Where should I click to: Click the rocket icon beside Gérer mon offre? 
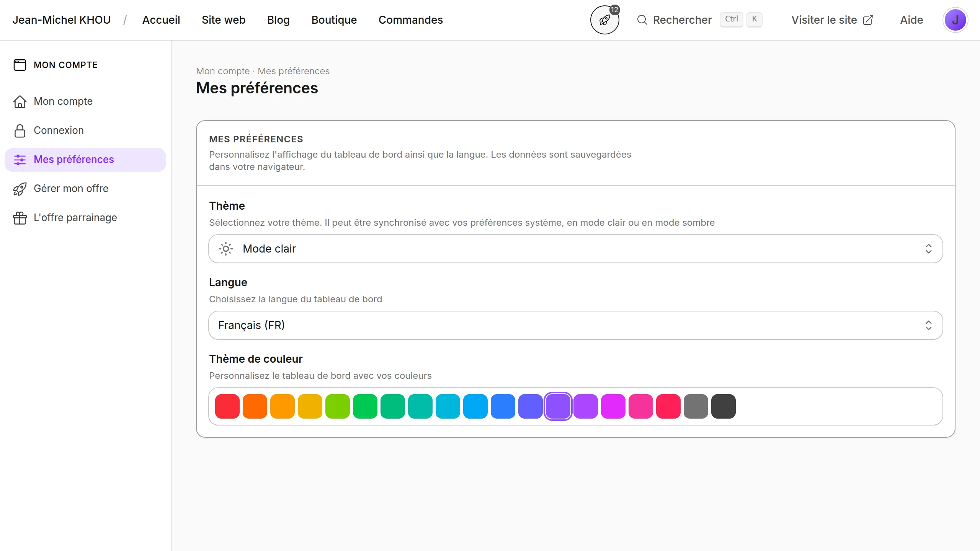tap(20, 189)
